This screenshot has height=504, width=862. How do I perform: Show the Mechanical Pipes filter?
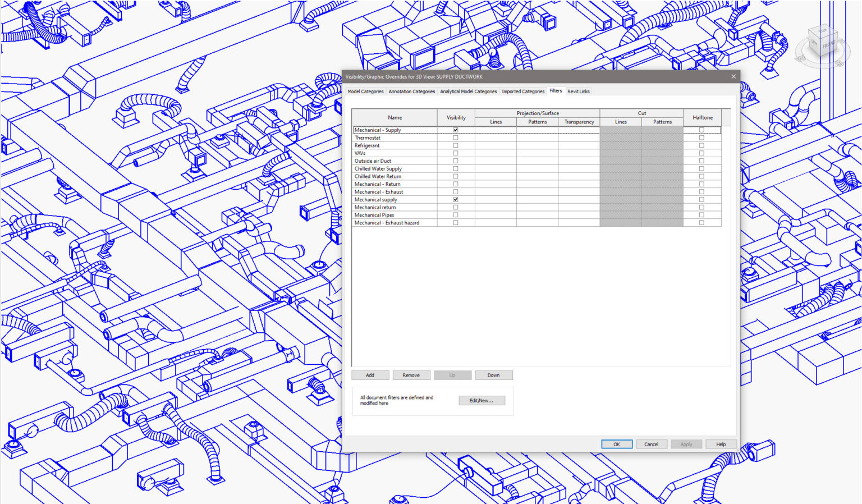pyautogui.click(x=456, y=215)
